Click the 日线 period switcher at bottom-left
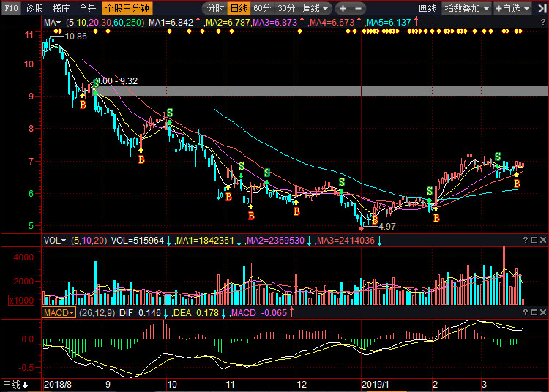The width and height of the screenshot is (549, 392). [16, 385]
